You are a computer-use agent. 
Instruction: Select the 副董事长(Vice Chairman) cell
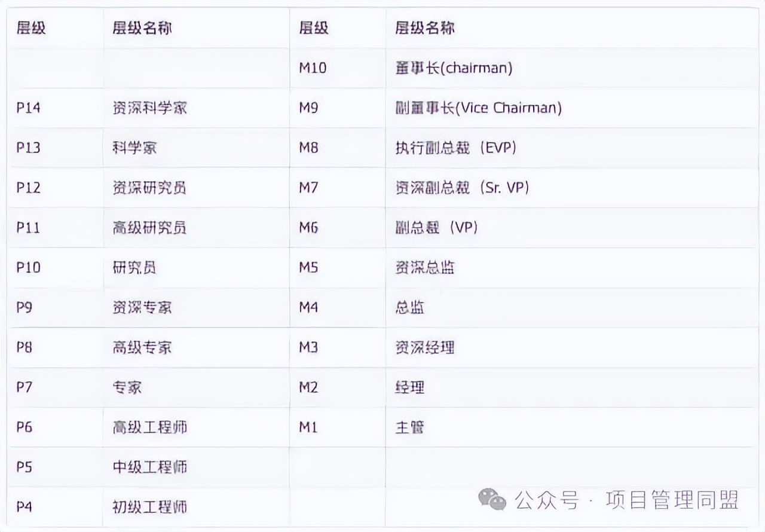[x=478, y=108]
